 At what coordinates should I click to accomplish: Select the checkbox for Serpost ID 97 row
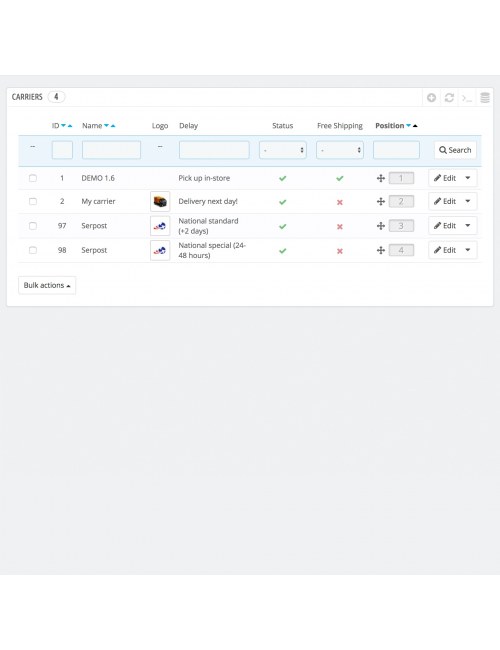click(33, 226)
